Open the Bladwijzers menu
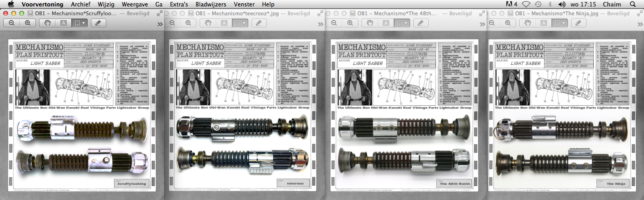The height and width of the screenshot is (200, 644). (211, 4)
